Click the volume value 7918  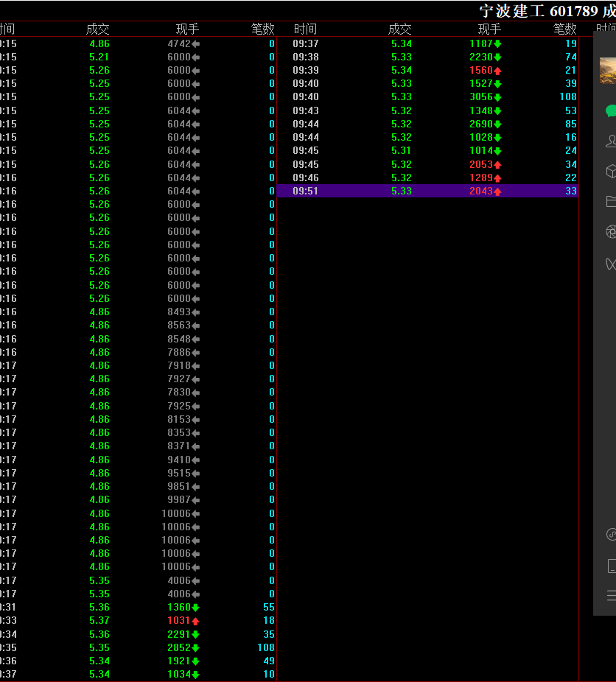pyautogui.click(x=179, y=365)
